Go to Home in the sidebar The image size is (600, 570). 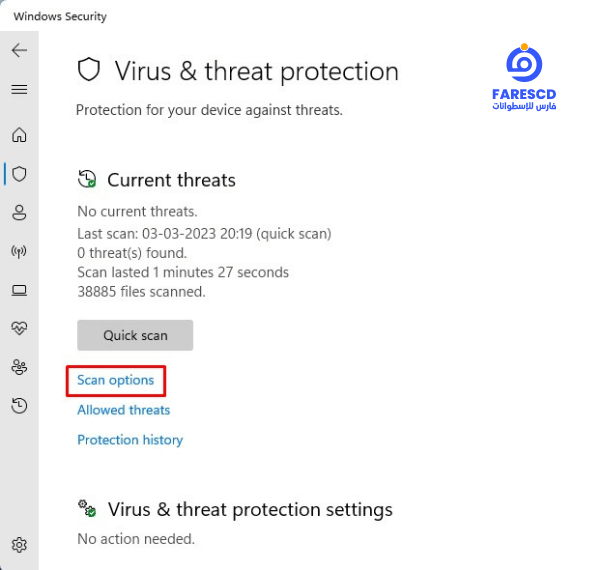[x=19, y=135]
